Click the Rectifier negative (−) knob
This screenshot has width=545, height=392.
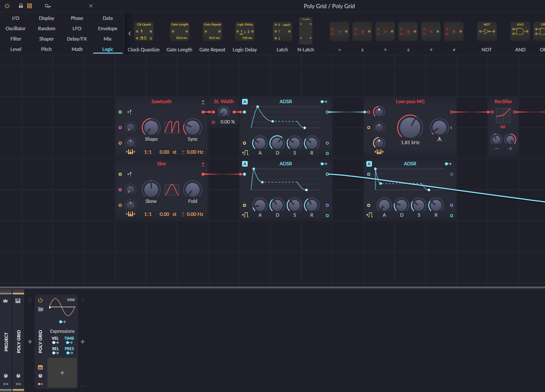497,139
